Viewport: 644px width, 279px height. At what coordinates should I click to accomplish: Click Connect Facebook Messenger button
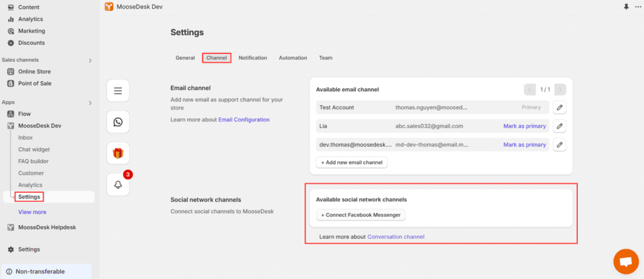tap(360, 214)
